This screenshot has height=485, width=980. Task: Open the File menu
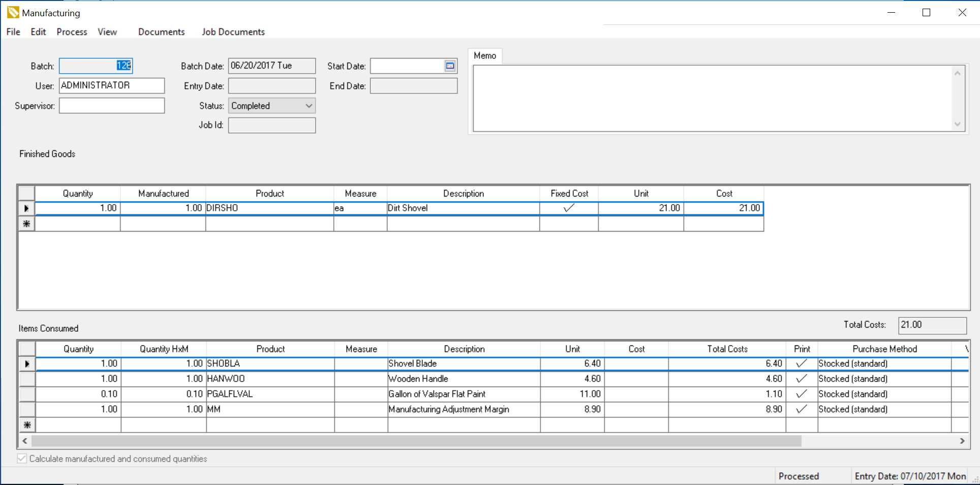pyautogui.click(x=13, y=31)
